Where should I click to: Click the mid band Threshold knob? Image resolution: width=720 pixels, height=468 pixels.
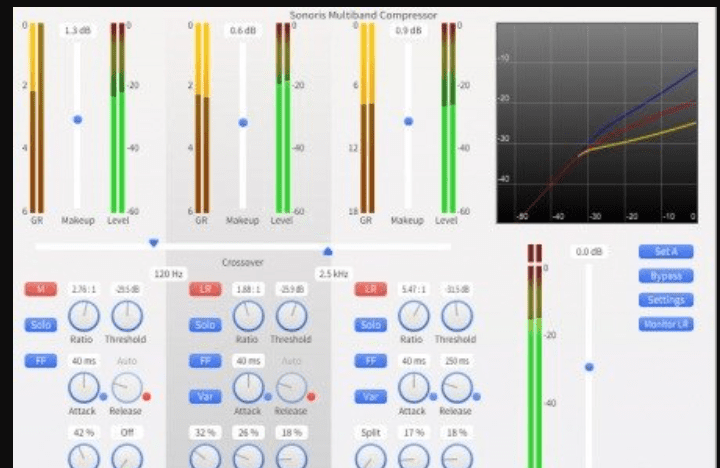click(x=292, y=316)
